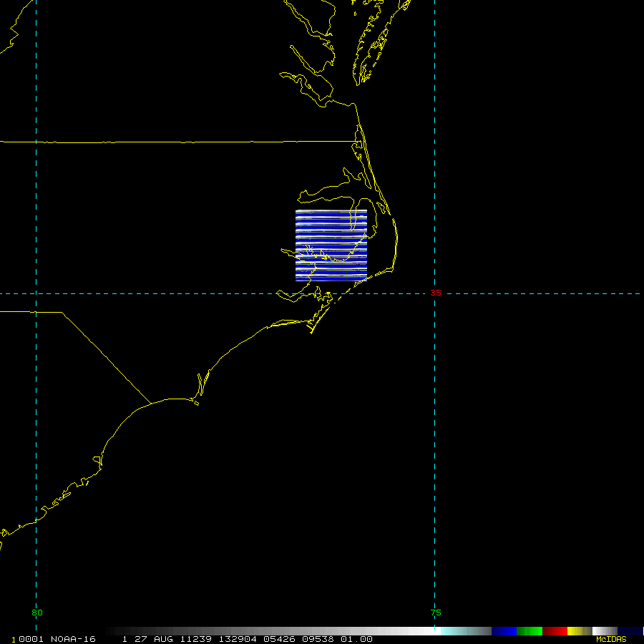Viewport: 644px width, 644px height.
Task: Click the red 35 latitude label
Action: (436, 293)
